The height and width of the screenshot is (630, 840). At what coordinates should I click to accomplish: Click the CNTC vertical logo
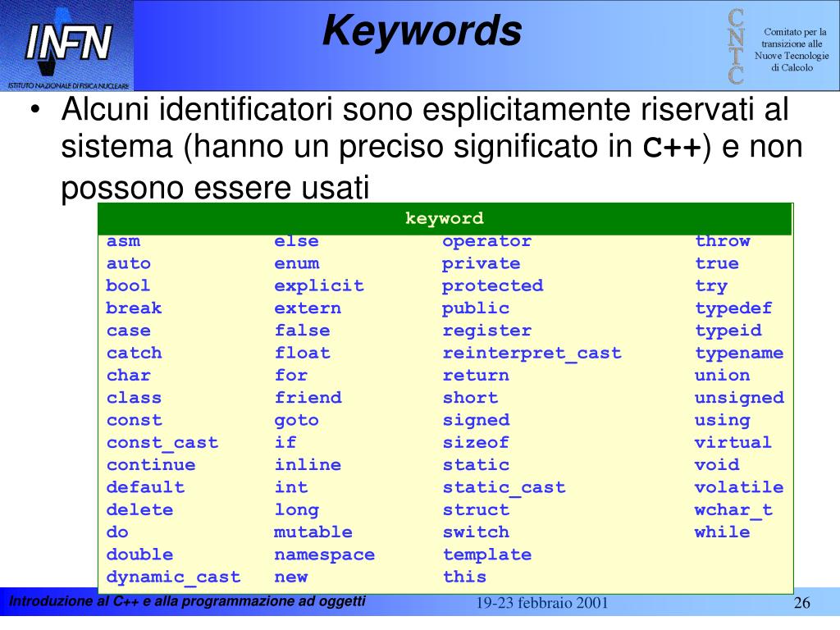tap(736, 46)
